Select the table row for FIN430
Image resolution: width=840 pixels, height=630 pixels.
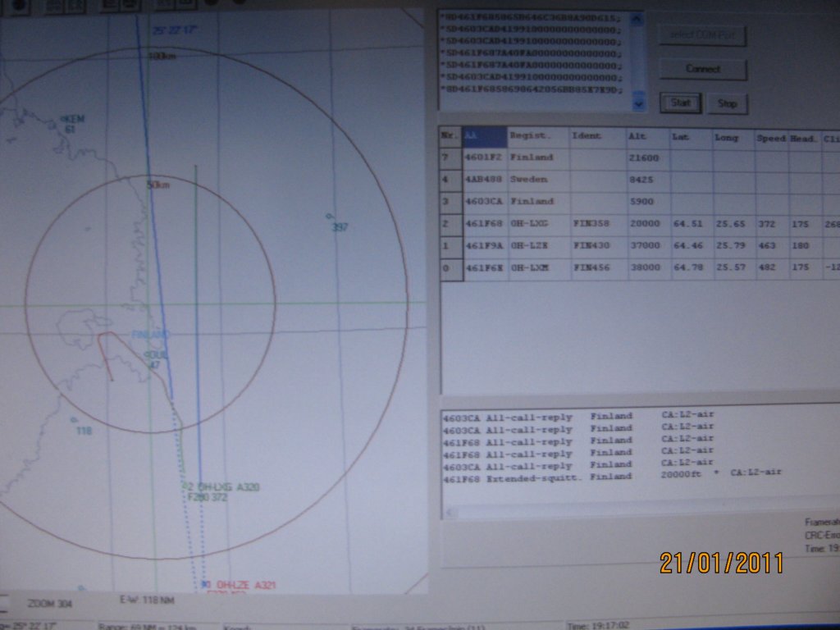(592, 245)
